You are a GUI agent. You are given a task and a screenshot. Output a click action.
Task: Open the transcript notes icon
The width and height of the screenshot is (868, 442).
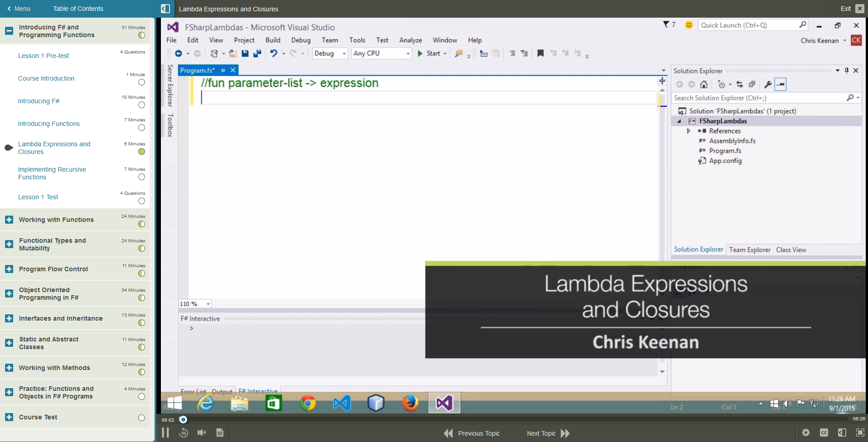pos(220,433)
